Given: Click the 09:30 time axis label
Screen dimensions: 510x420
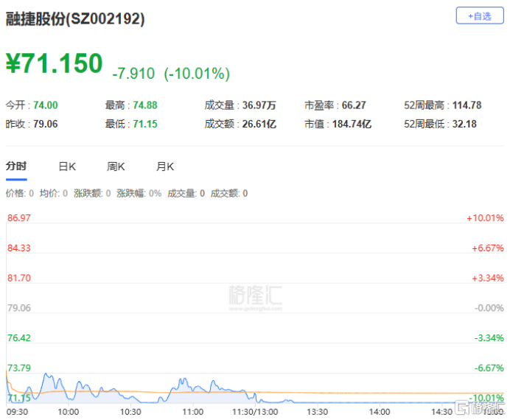Looking at the screenshot, I should (x=17, y=412).
